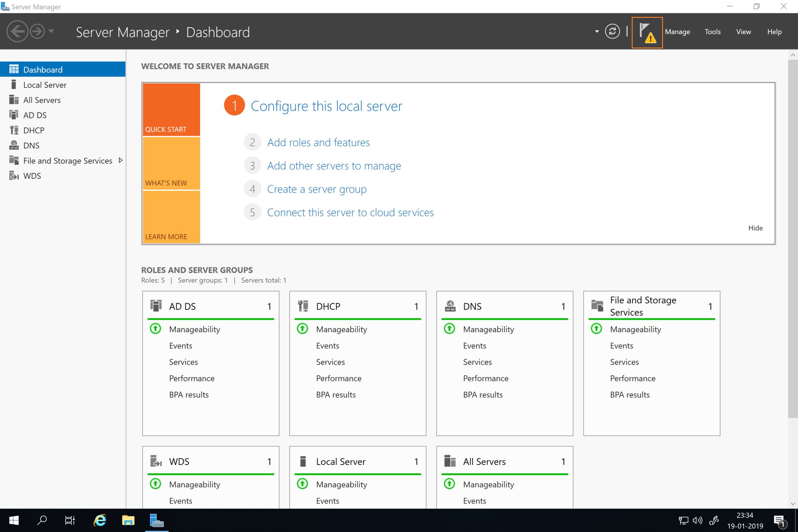
Task: Open BPA results in DHCP tile
Action: [335, 394]
